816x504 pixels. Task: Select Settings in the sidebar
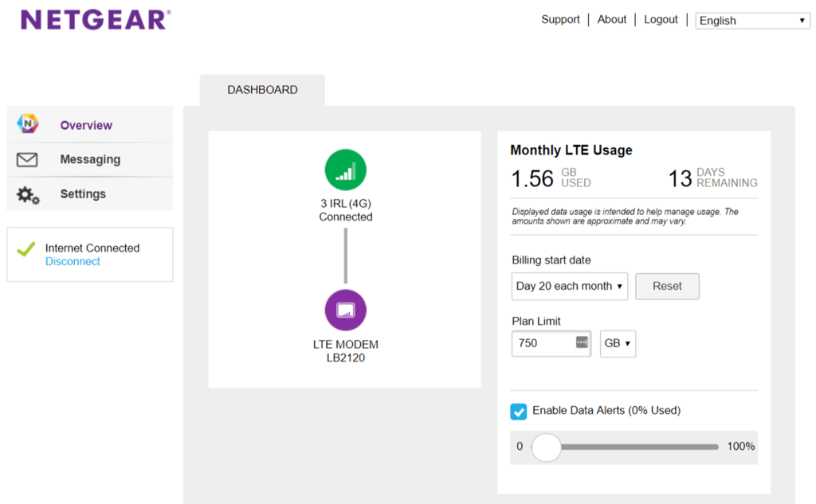(83, 194)
